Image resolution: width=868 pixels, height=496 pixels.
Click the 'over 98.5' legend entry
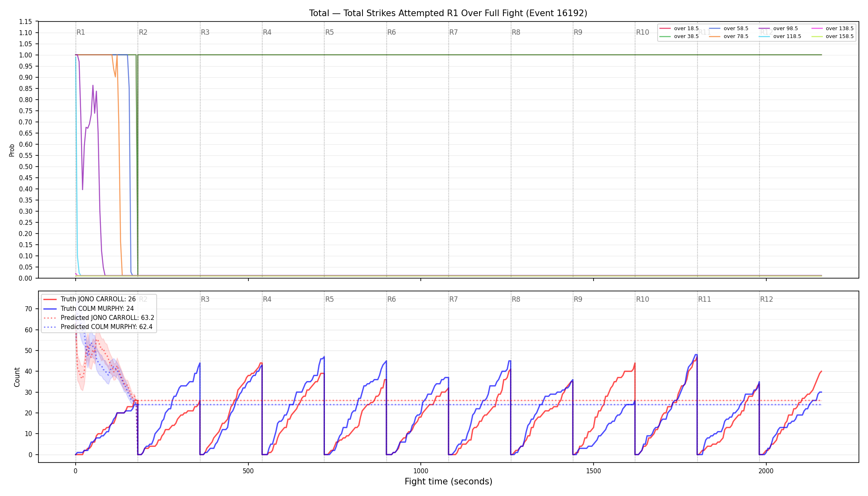click(x=778, y=29)
